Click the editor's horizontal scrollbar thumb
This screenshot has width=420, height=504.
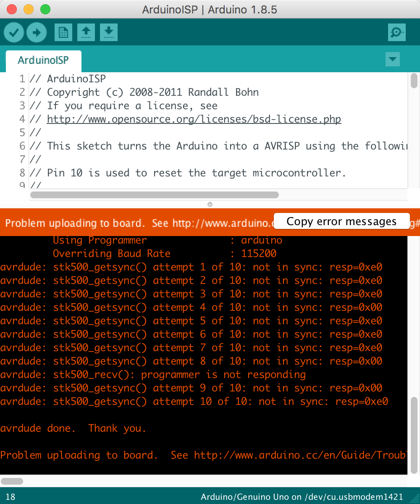click(155, 195)
